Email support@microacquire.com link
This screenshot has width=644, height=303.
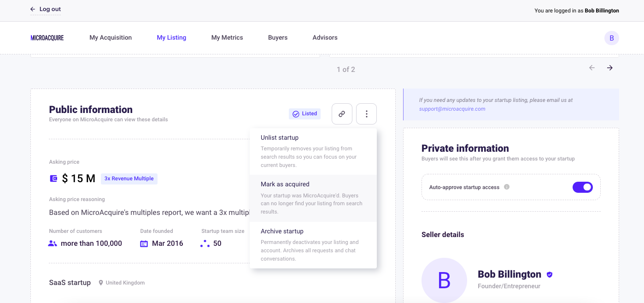tap(452, 109)
